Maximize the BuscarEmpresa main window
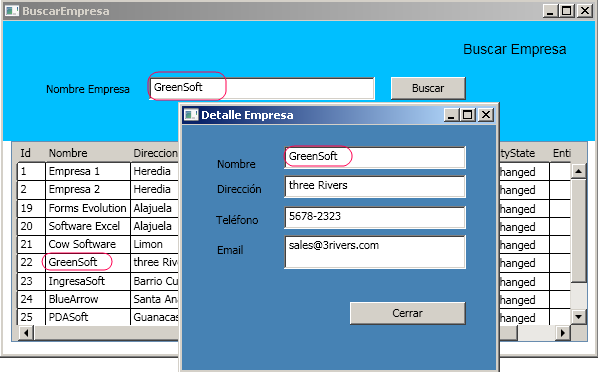This screenshot has width=598, height=372. tap(567, 11)
